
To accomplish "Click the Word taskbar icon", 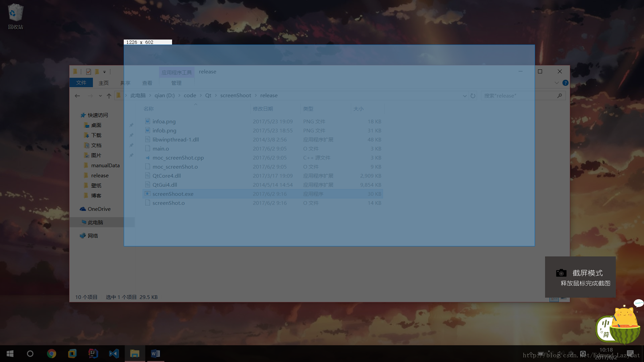I will point(155,354).
